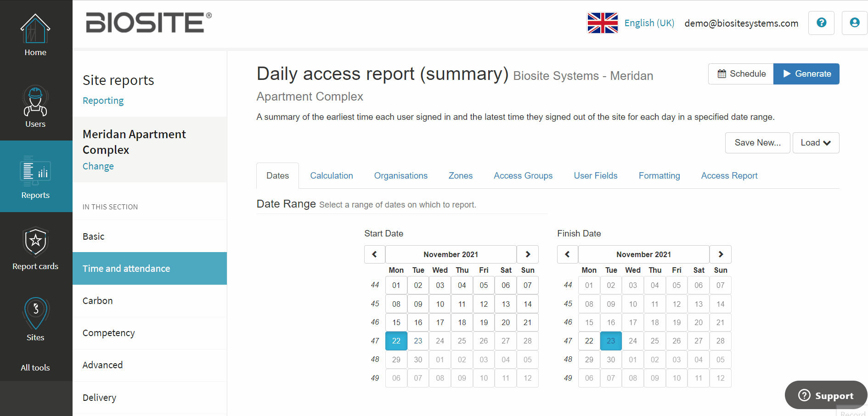Go to previous month in Finish Date calendar
Image resolution: width=868 pixels, height=416 pixels.
(567, 254)
